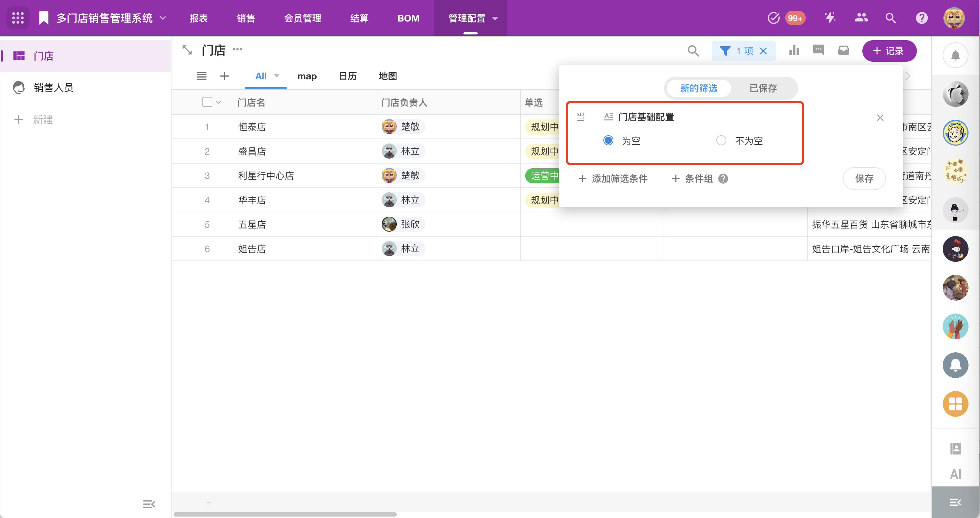This screenshot has height=518, width=980.
Task: Open the discussion comment icon
Action: [818, 51]
